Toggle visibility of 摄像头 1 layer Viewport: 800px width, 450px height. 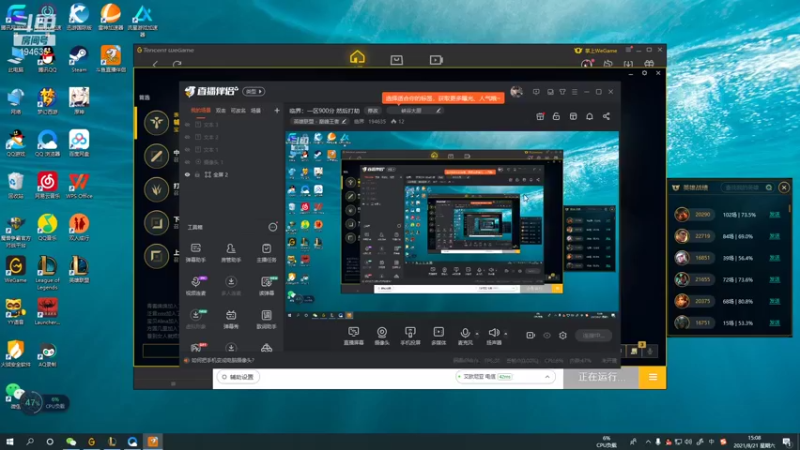pos(187,162)
